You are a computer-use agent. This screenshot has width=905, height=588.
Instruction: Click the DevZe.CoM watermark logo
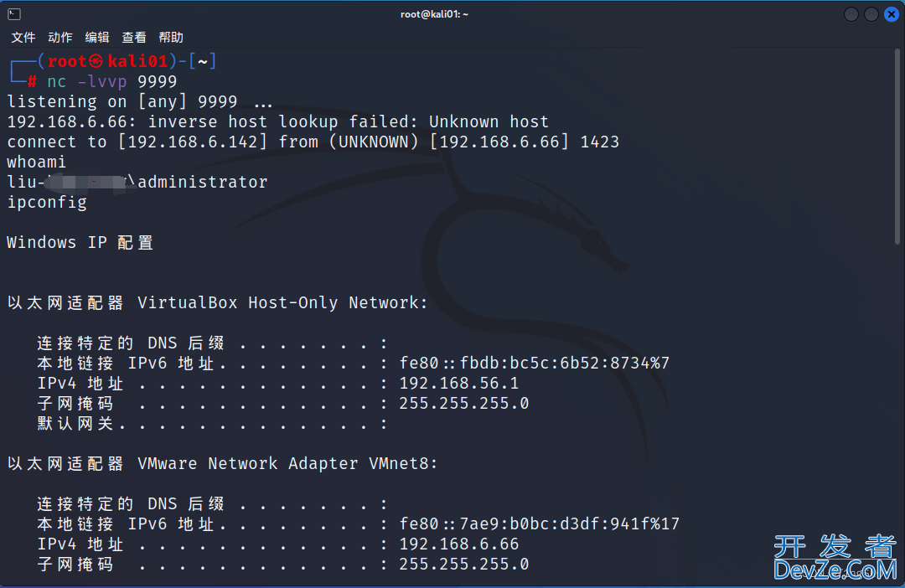[835, 557]
